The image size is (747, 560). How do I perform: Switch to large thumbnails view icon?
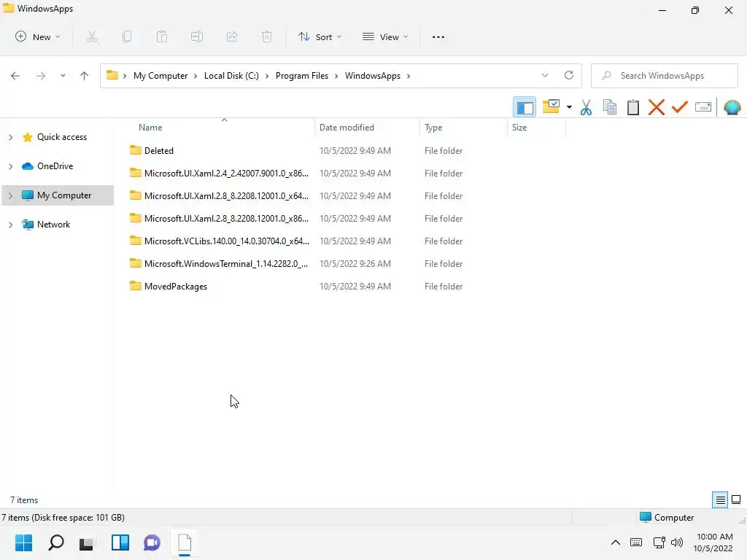(x=736, y=499)
